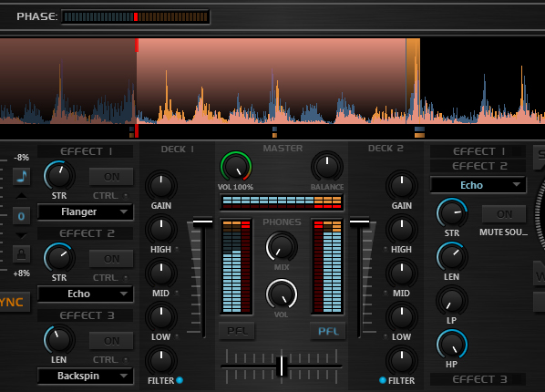Click the Deck 1 FILTER blue indicator dot
The image size is (545, 392).
tap(180, 380)
